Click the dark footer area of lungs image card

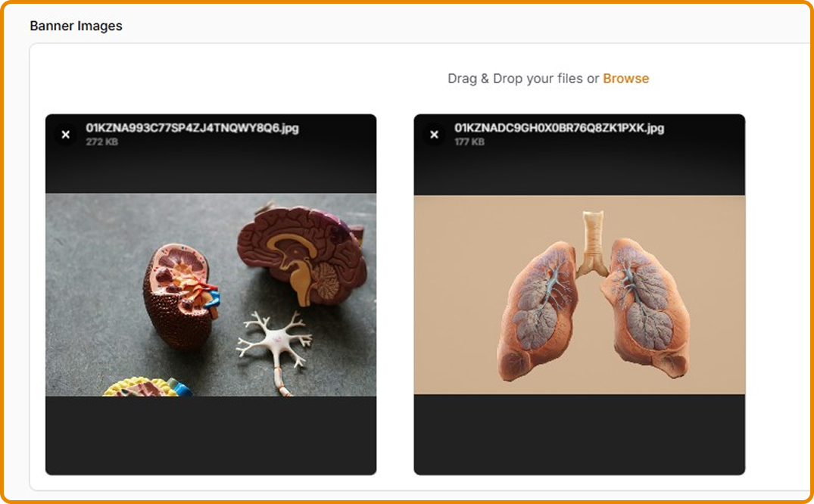click(579, 434)
